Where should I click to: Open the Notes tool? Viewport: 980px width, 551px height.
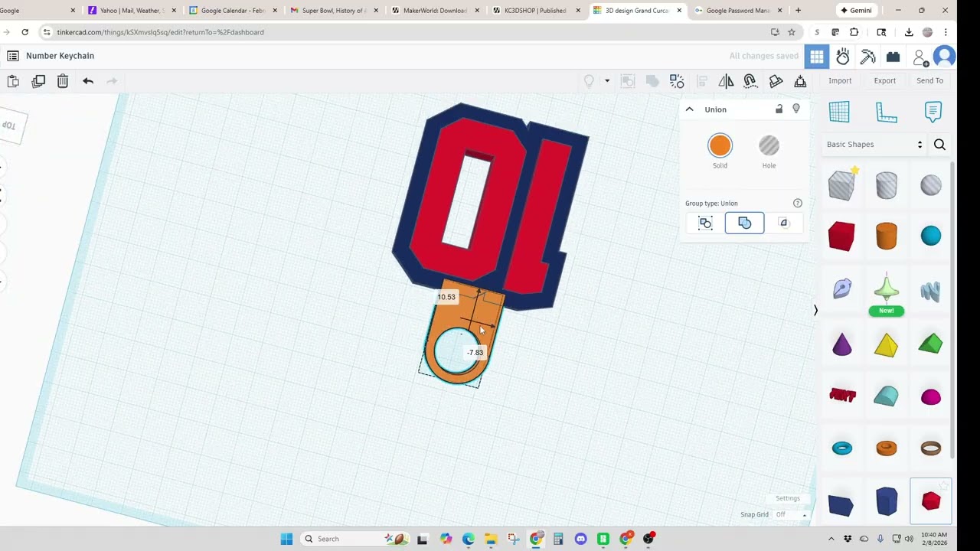[933, 112]
